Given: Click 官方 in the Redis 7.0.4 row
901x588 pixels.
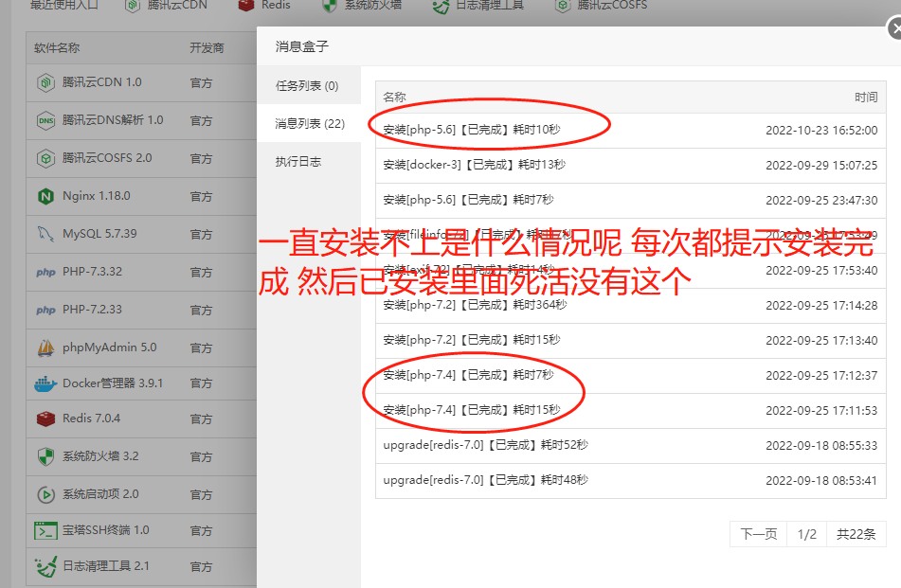Looking at the screenshot, I should click(x=201, y=419).
